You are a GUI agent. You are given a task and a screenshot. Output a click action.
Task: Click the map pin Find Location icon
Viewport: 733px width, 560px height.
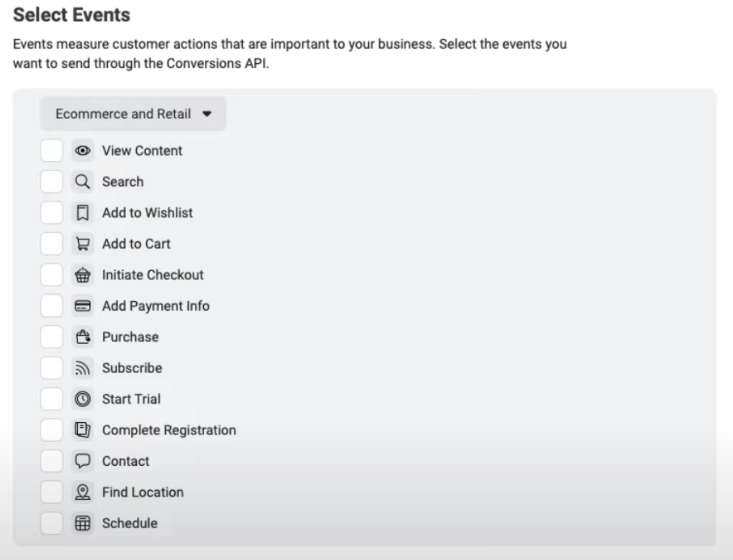[83, 492]
